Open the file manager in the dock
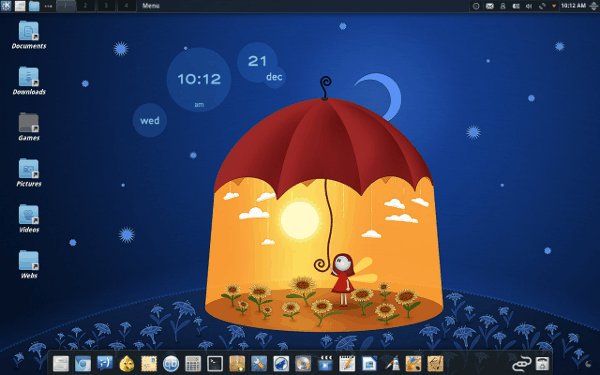Image resolution: width=600 pixels, height=375 pixels. [x=61, y=364]
